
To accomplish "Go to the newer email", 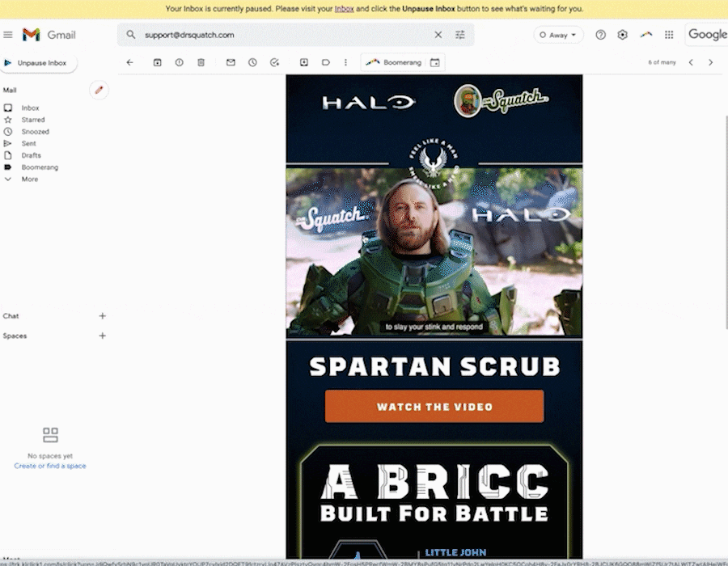I will [x=691, y=62].
